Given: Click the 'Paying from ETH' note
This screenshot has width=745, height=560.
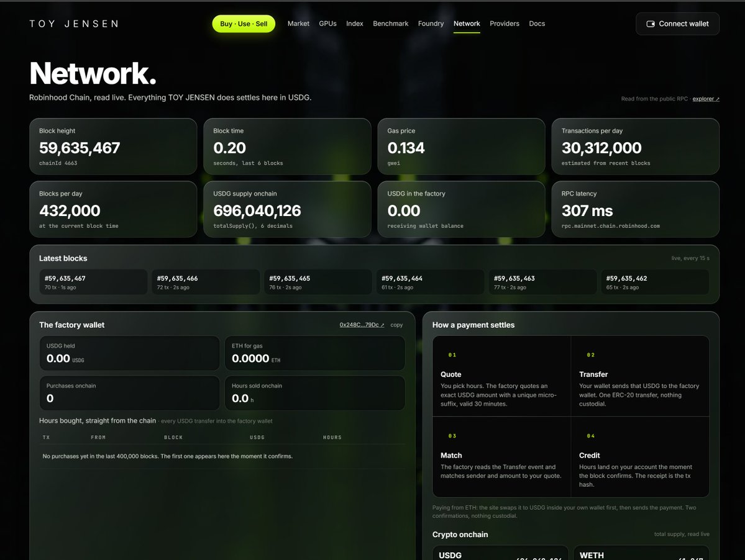Looking at the screenshot, I should [564, 512].
